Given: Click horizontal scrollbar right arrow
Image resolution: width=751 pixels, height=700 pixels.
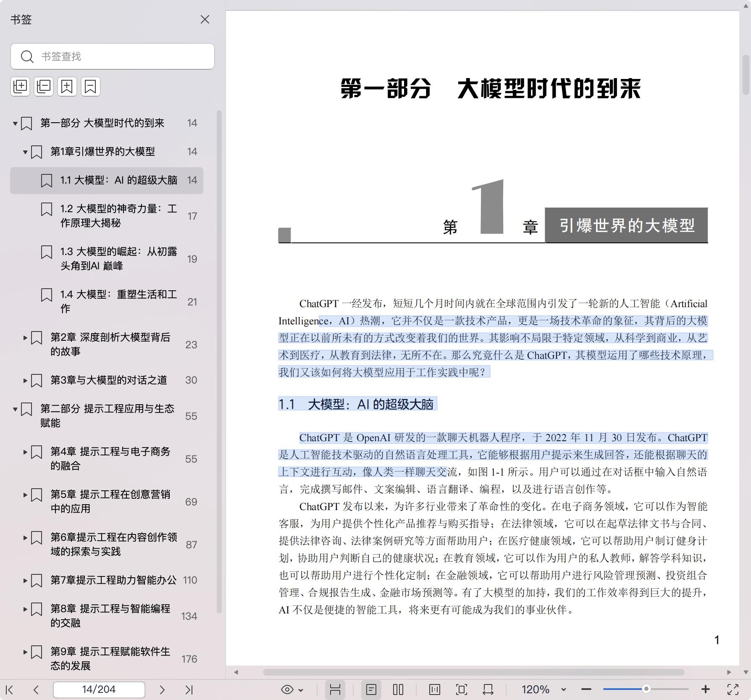Looking at the screenshot, I should (x=729, y=672).
